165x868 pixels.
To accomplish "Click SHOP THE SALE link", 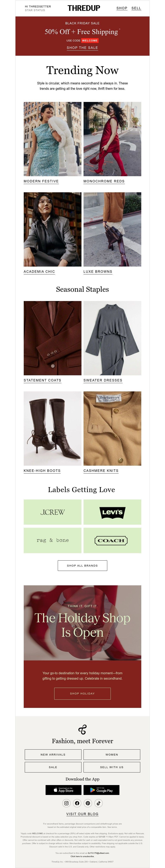I will coord(82,48).
